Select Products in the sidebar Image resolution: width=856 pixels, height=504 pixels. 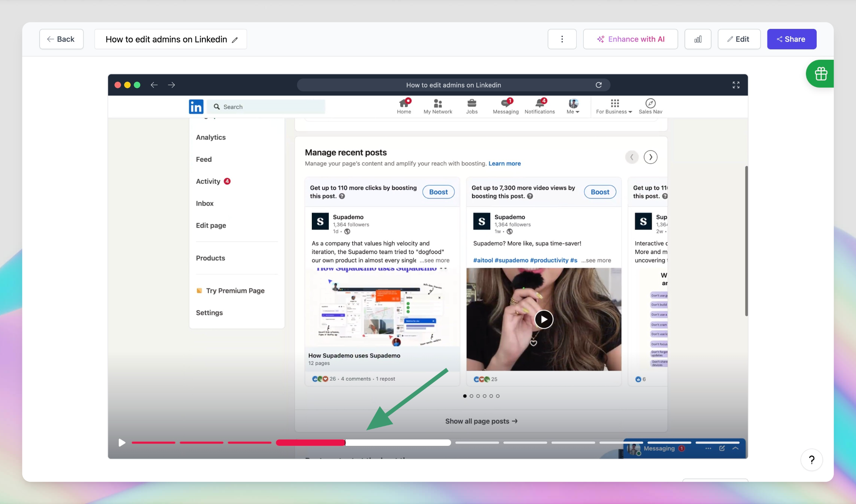pyautogui.click(x=210, y=258)
